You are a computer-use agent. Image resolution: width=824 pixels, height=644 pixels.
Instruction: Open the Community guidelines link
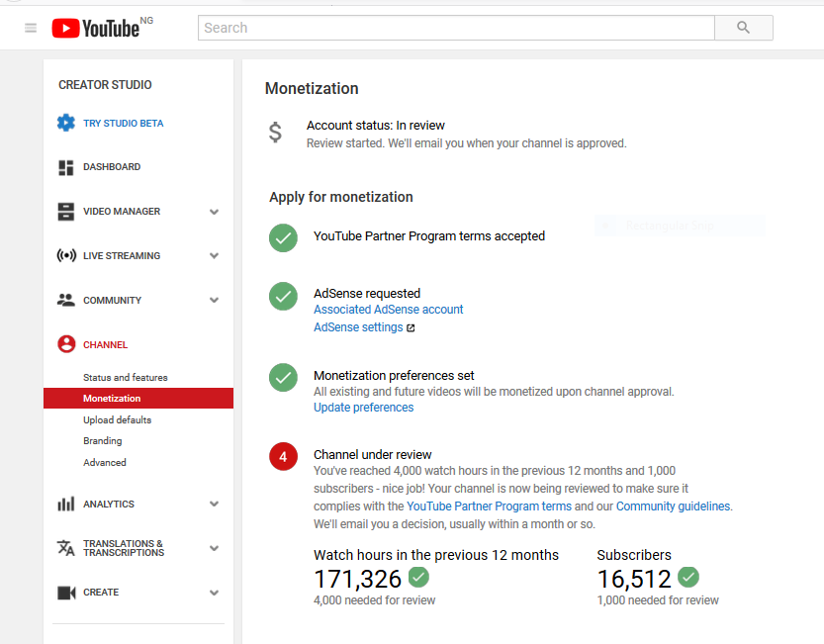pos(674,506)
